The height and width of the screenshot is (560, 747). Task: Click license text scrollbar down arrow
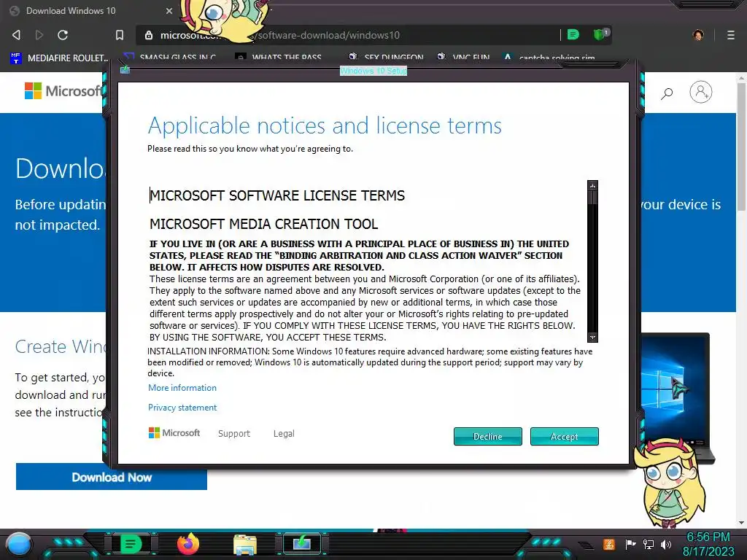click(x=592, y=337)
